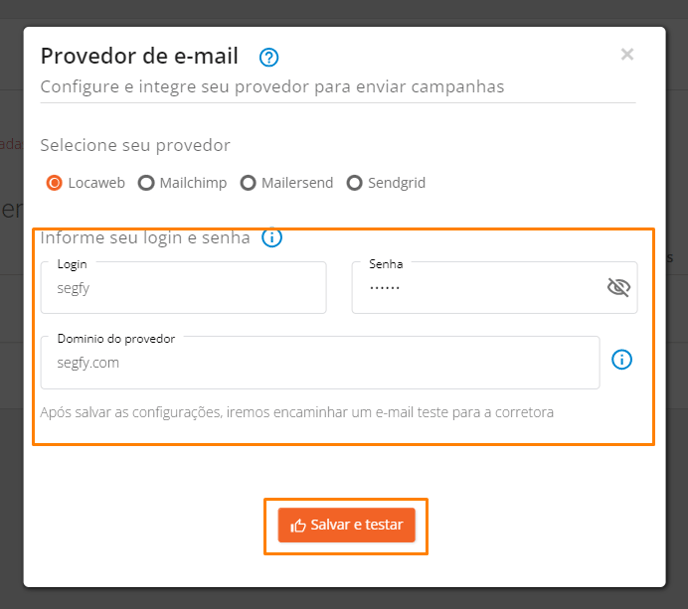Click the Login field label
688x609 pixels.
click(x=72, y=264)
